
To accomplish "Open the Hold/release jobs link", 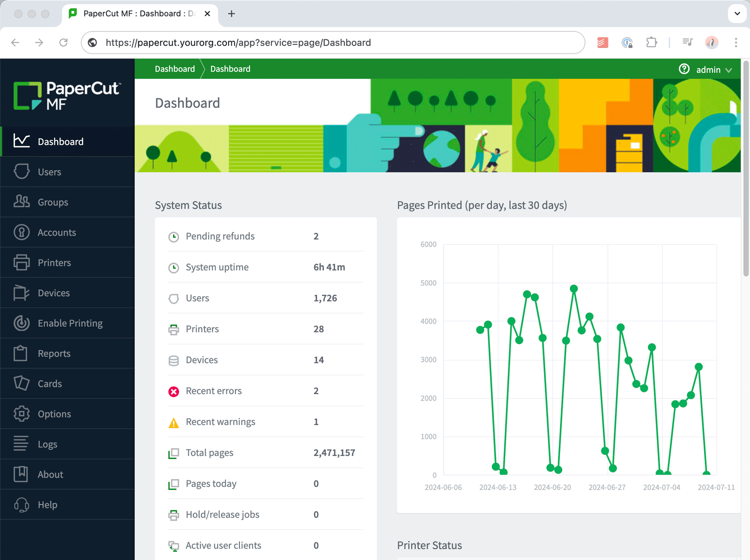I will pos(222,515).
